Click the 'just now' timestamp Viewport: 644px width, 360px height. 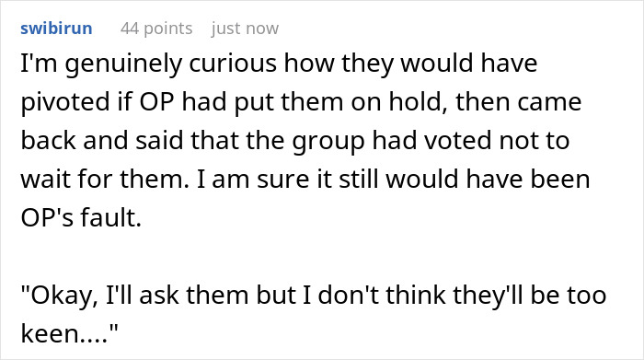point(246,29)
